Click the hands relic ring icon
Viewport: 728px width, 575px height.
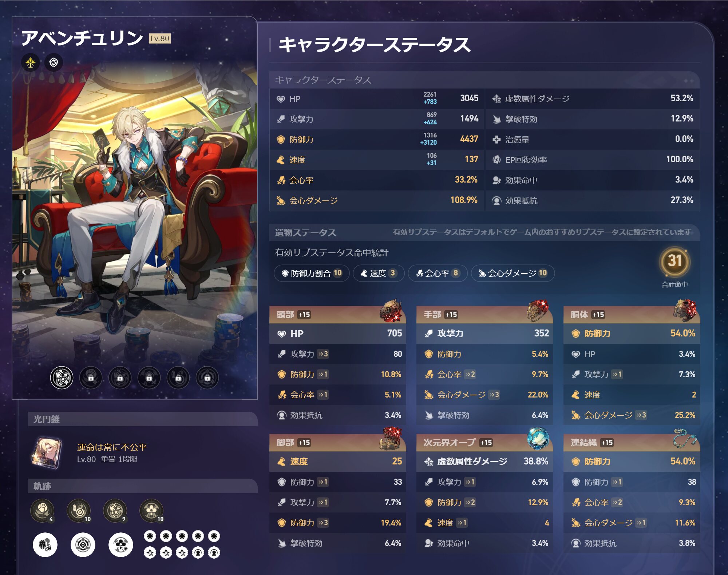[538, 311]
